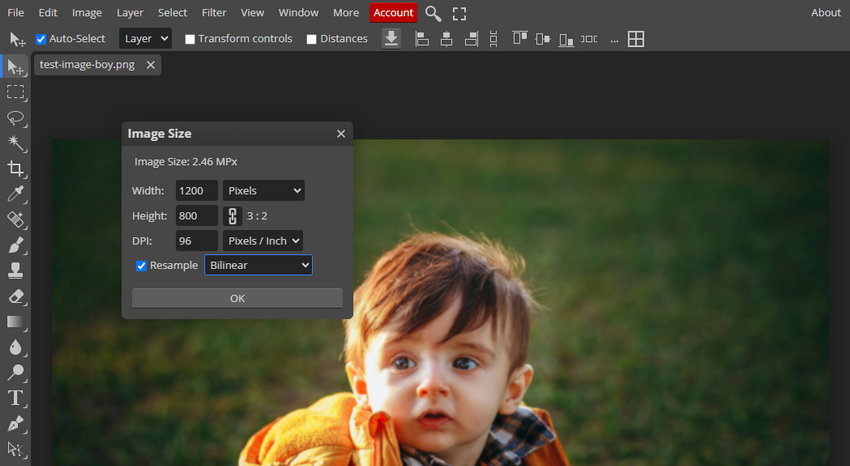Open the more options ellipsis in toolbar

coord(614,40)
